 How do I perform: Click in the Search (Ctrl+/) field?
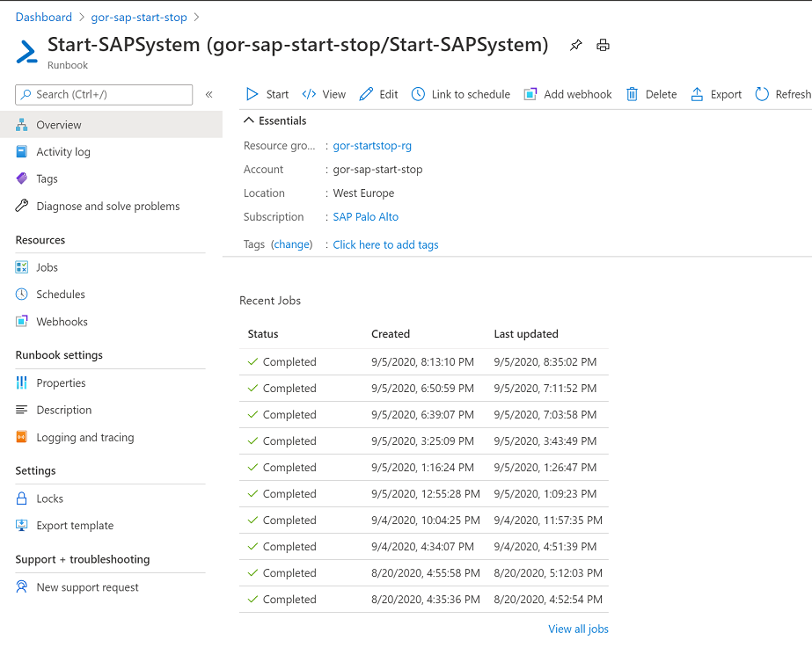(104, 95)
